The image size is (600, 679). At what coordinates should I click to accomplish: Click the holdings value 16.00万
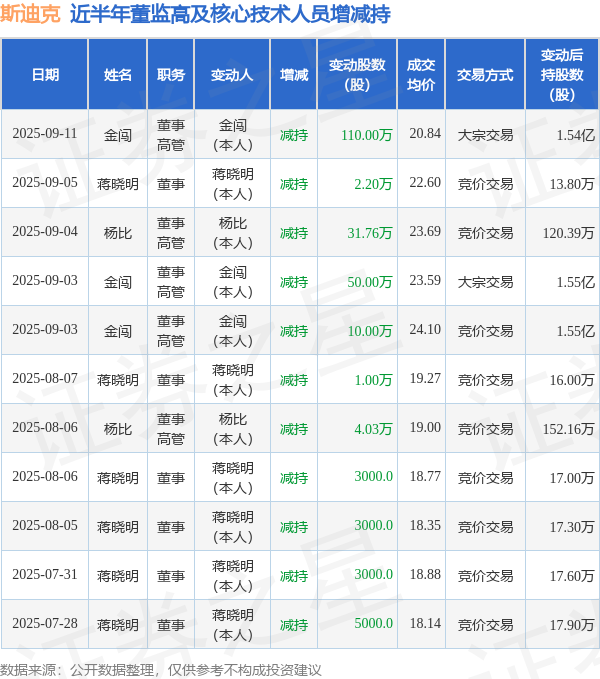pyautogui.click(x=572, y=380)
